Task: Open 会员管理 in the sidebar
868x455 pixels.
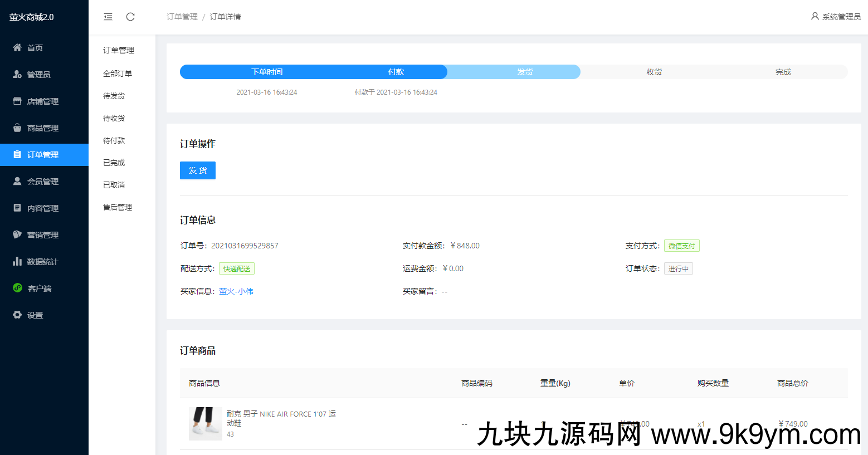Action: point(43,182)
